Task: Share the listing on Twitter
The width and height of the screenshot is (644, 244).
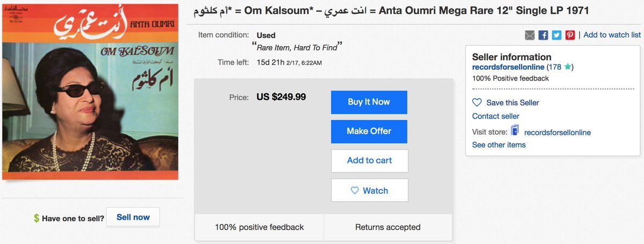Action: pyautogui.click(x=557, y=35)
